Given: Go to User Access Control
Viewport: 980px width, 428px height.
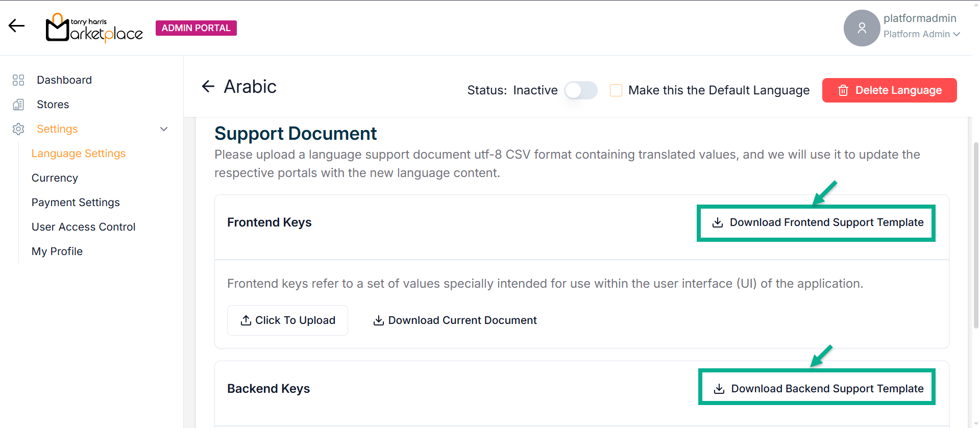Looking at the screenshot, I should 83,227.
